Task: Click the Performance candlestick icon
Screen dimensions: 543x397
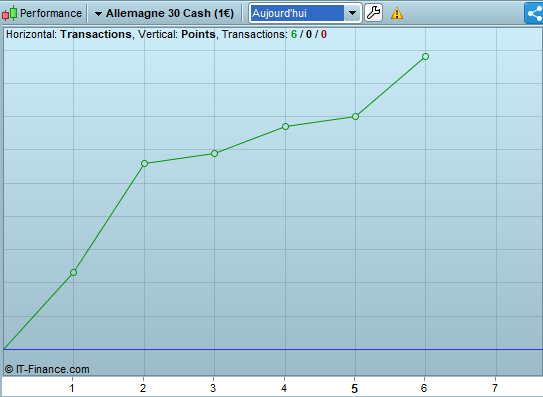Action: (9, 13)
